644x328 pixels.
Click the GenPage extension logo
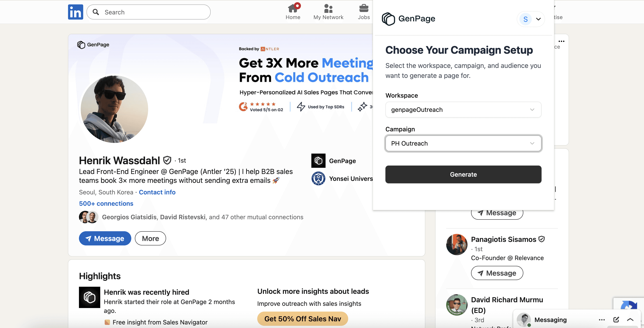388,19
